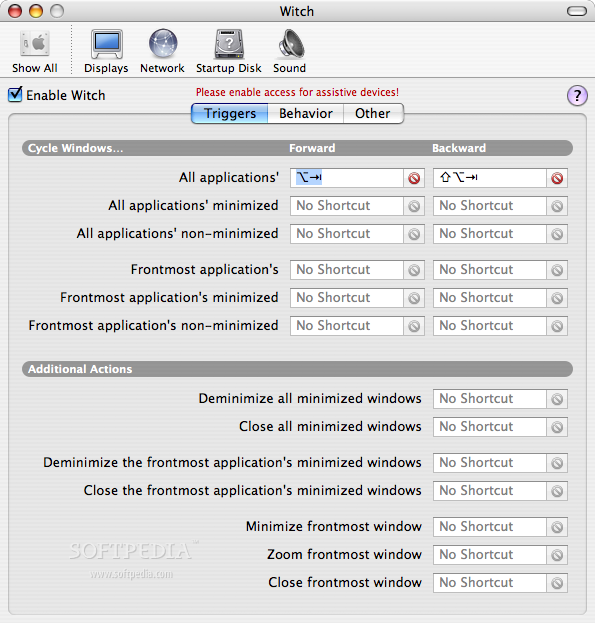Open Startup Disk preference pane
The image size is (595, 623).
pyautogui.click(x=229, y=51)
